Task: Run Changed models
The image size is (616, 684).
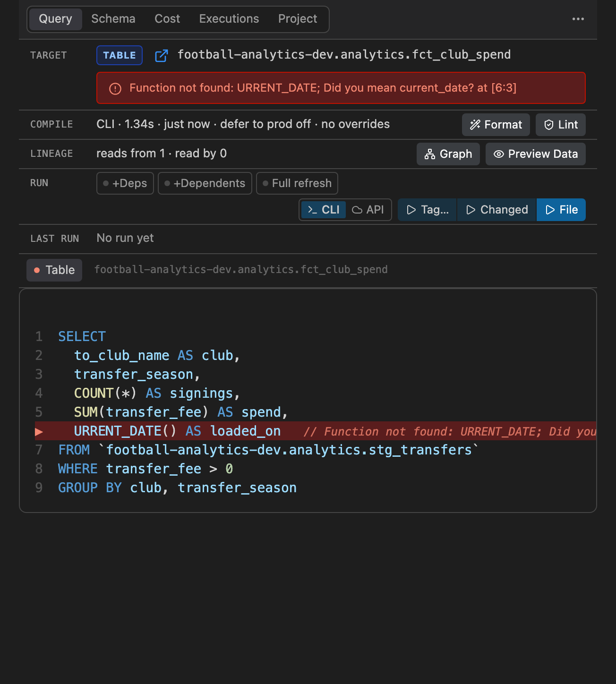Action: pos(497,210)
